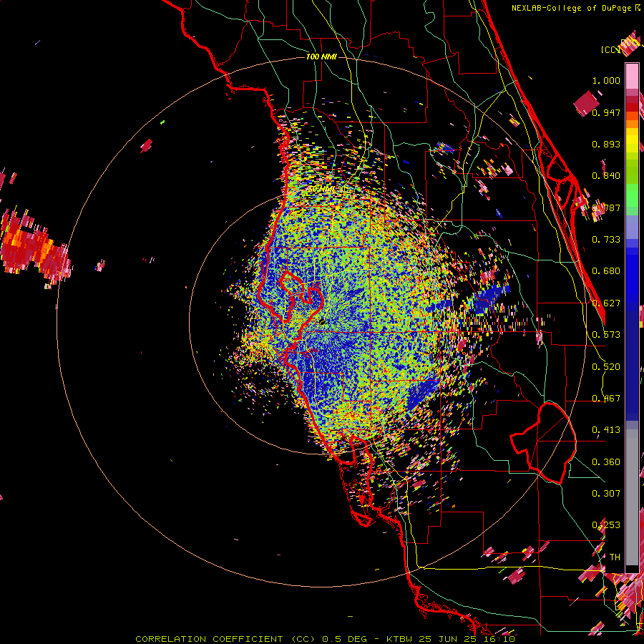The height and width of the screenshot is (644, 644).
Task: Click the 0.733 scale label
Action: tap(606, 240)
